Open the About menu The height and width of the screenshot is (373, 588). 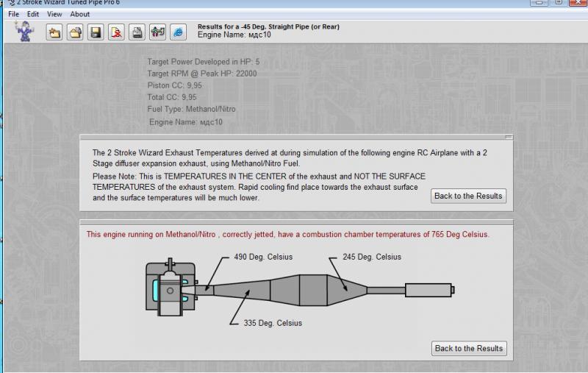pos(79,14)
